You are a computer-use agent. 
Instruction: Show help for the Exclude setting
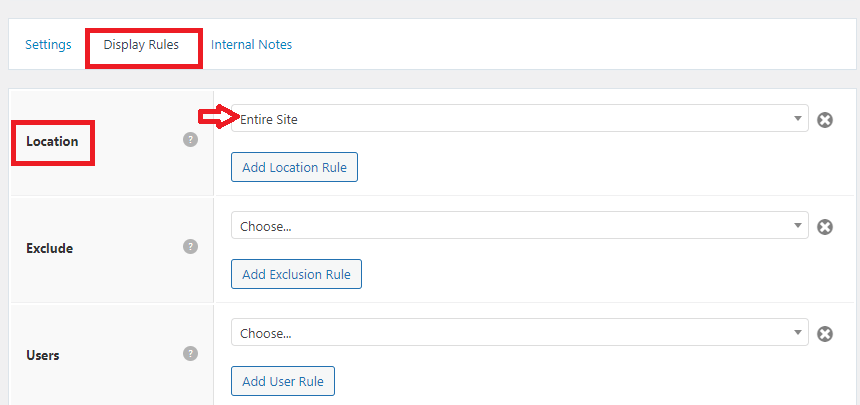click(x=190, y=246)
